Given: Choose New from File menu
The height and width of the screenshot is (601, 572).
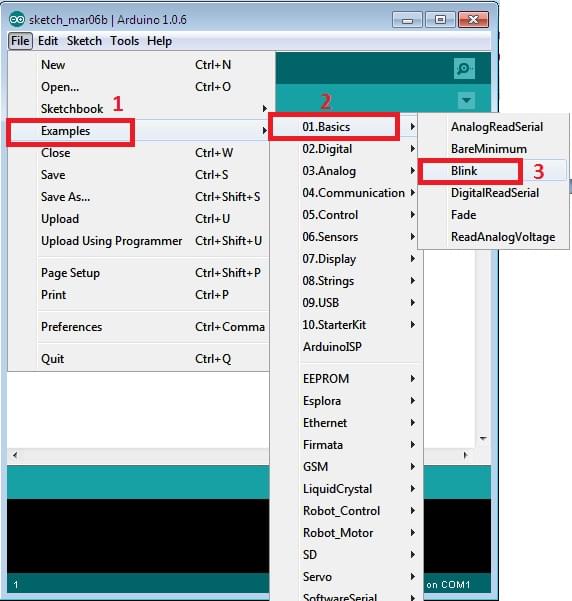Looking at the screenshot, I should point(138,65).
